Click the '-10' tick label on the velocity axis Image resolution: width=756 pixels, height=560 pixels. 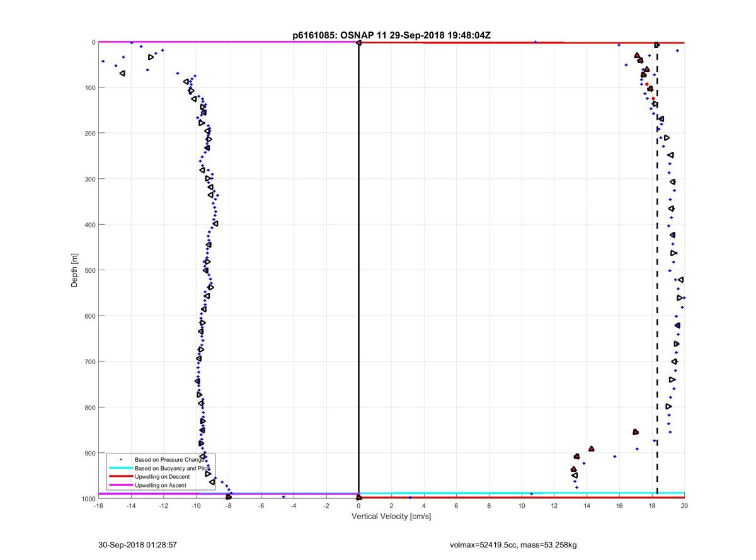[x=196, y=505]
